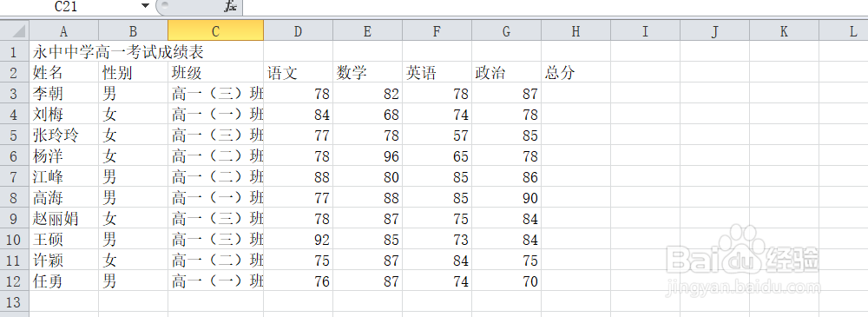
Task: Click the select-all corner triangle
Action: click(x=18, y=30)
